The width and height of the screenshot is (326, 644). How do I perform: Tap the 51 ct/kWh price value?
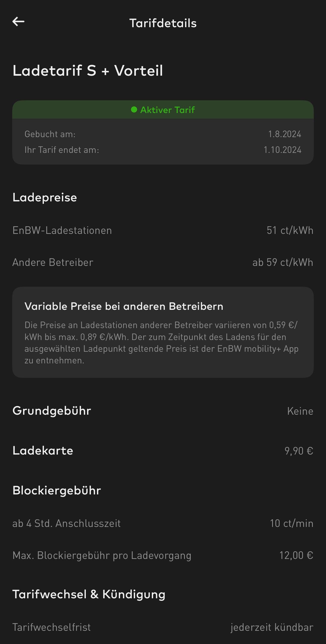pos(290,230)
